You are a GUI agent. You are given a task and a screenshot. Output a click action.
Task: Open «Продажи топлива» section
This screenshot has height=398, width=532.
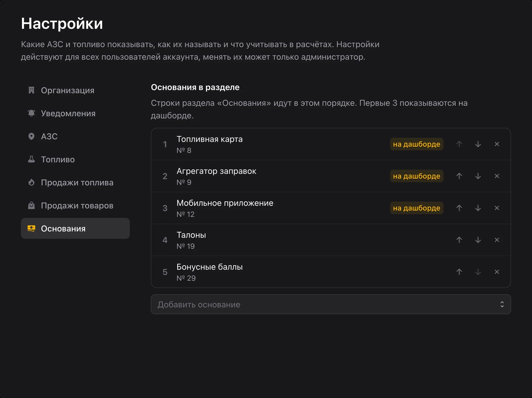[75, 183]
